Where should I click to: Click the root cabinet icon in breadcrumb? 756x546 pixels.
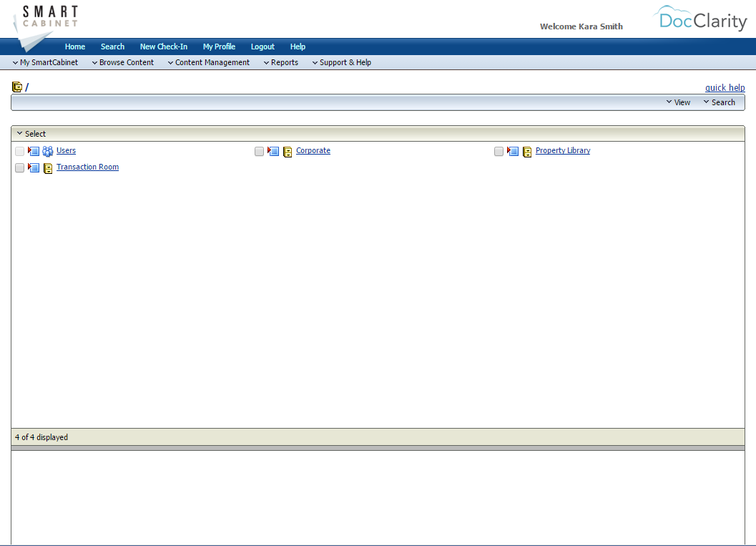point(16,87)
